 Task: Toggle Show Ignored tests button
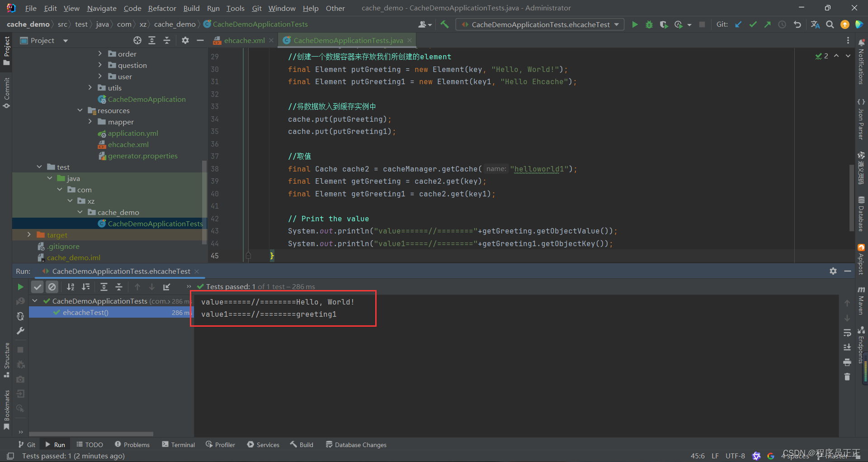(x=52, y=286)
